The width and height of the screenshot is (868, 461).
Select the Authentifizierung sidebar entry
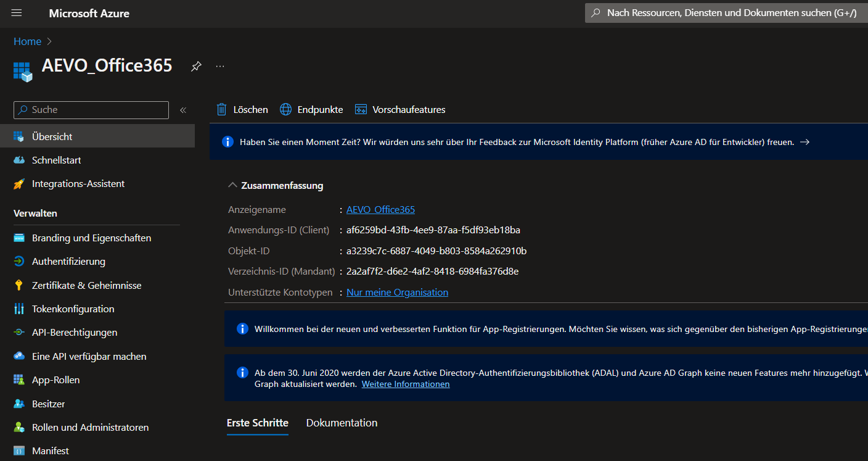coord(65,261)
